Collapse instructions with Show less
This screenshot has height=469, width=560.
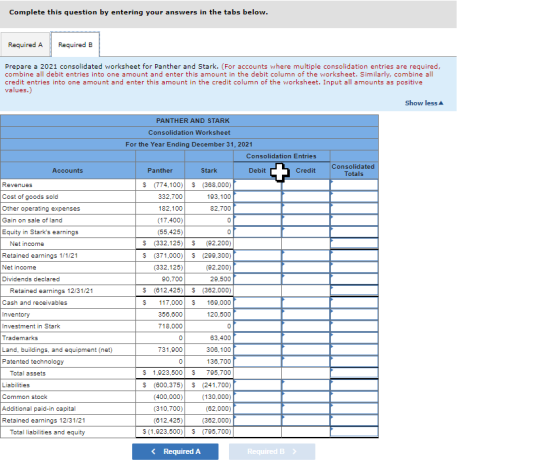(x=424, y=103)
